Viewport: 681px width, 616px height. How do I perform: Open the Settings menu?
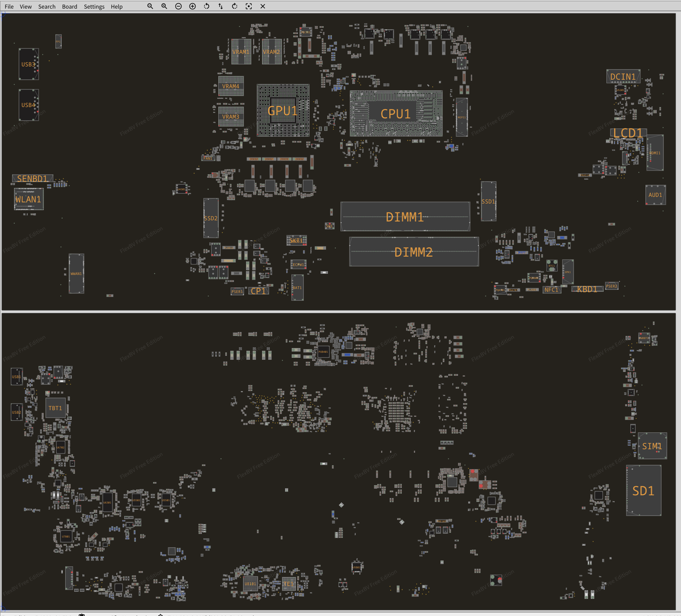point(94,7)
